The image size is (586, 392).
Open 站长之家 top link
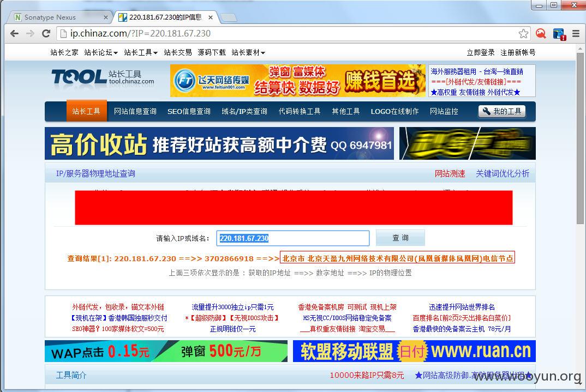pos(64,52)
